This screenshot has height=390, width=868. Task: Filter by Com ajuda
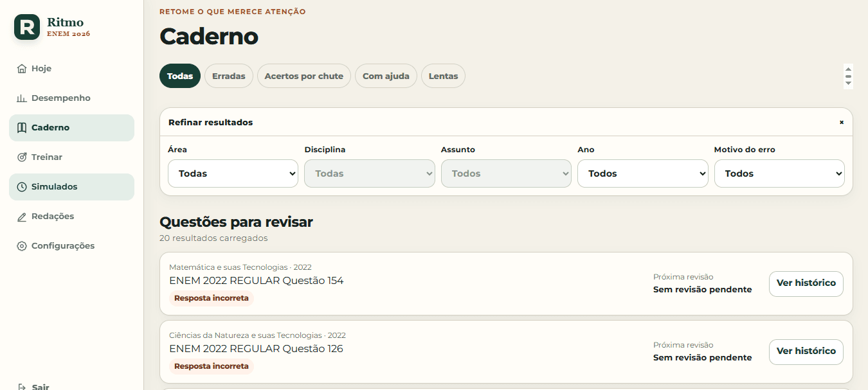coord(386,76)
